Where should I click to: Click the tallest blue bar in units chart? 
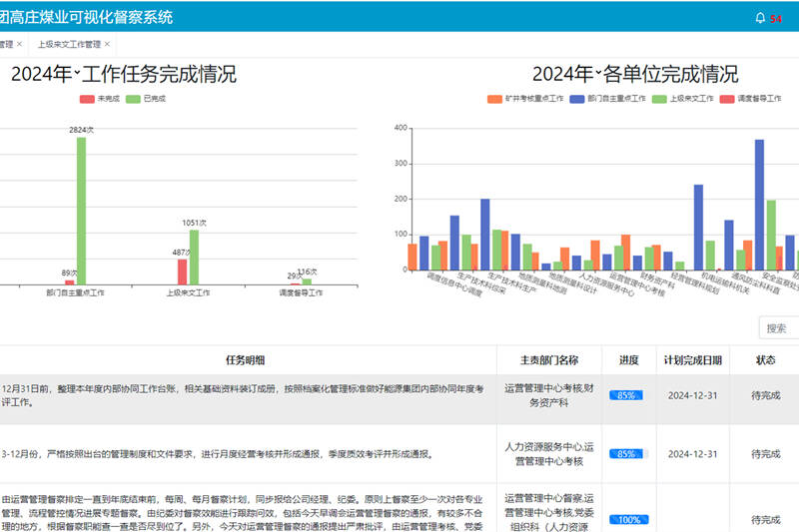click(x=759, y=205)
